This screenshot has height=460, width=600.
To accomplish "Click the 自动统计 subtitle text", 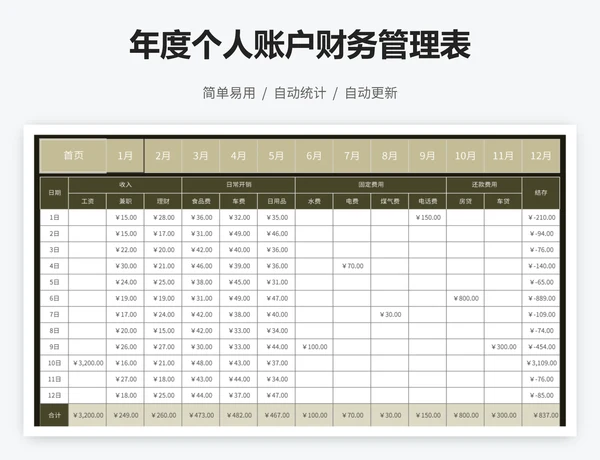I will coord(300,93).
